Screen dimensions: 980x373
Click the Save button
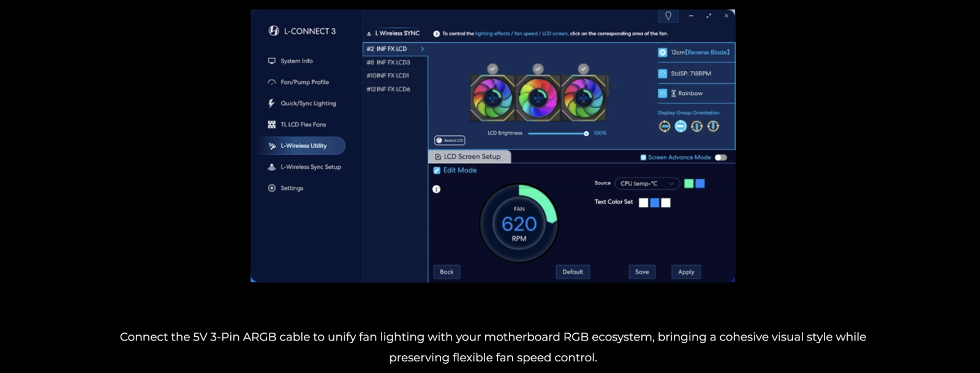click(x=642, y=272)
